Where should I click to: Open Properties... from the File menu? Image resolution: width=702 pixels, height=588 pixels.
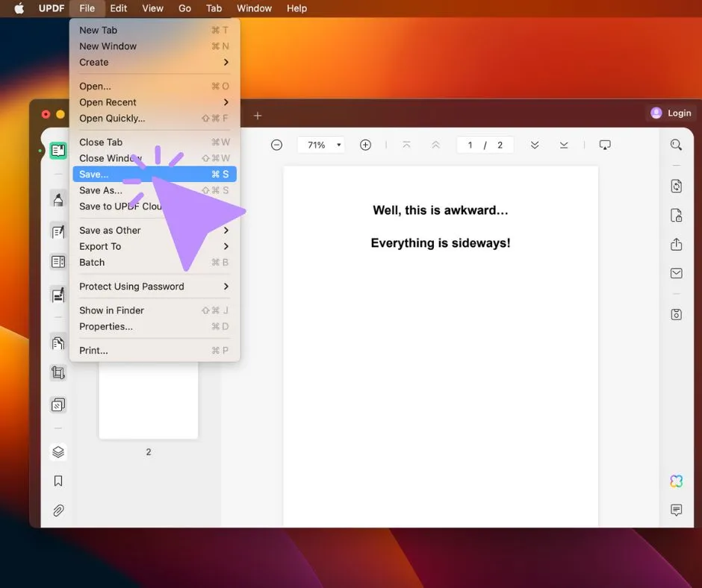coord(155,326)
